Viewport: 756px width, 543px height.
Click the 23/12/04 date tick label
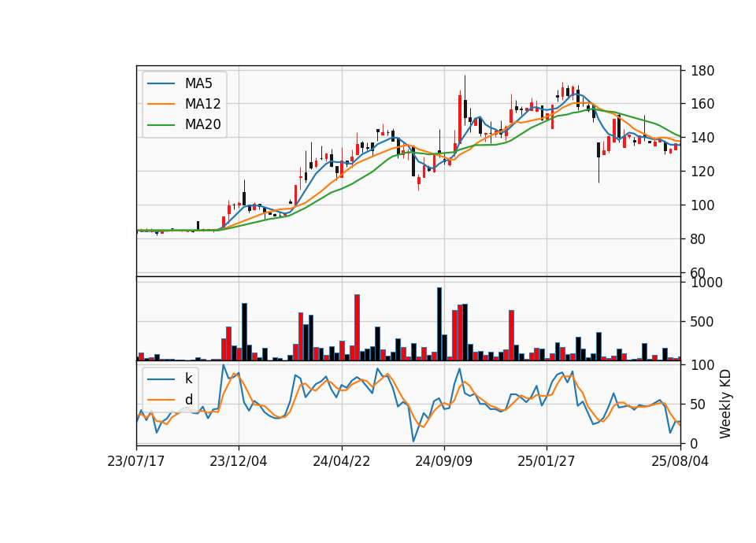tap(238, 461)
